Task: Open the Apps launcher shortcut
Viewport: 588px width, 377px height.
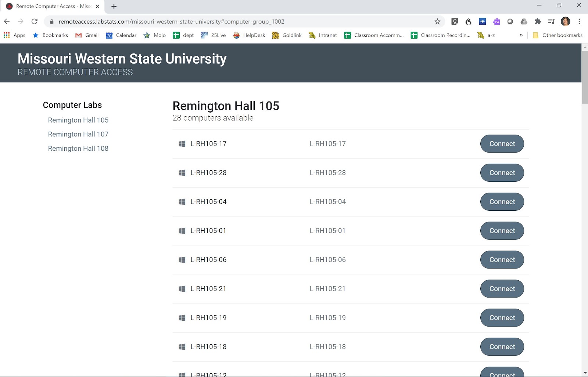Action: 14,35
